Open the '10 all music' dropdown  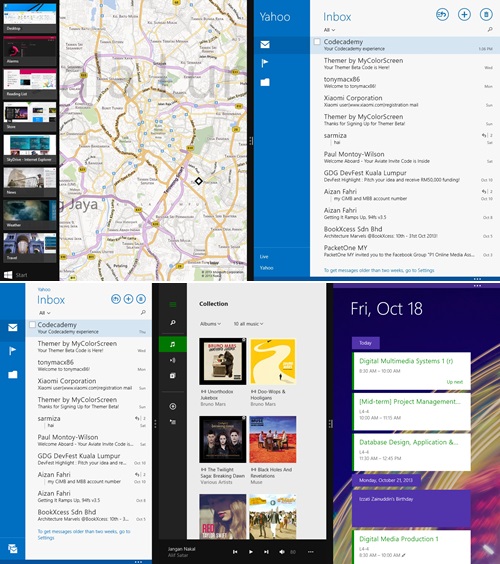tap(249, 324)
